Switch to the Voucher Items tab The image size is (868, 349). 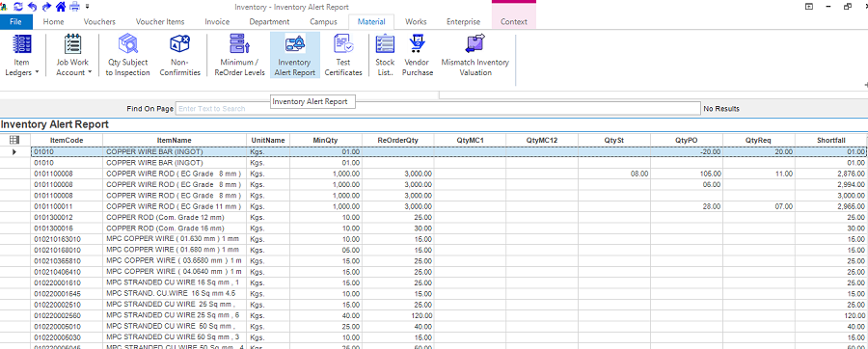point(160,21)
